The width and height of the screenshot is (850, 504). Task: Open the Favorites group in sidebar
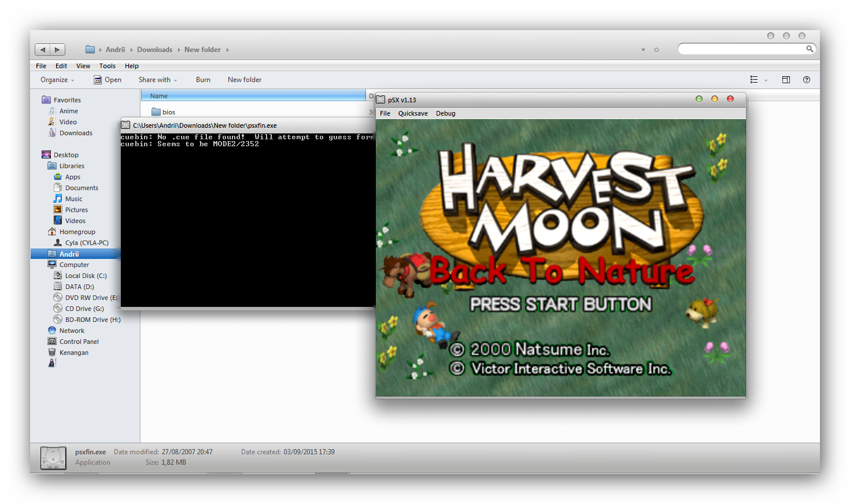[x=61, y=100]
